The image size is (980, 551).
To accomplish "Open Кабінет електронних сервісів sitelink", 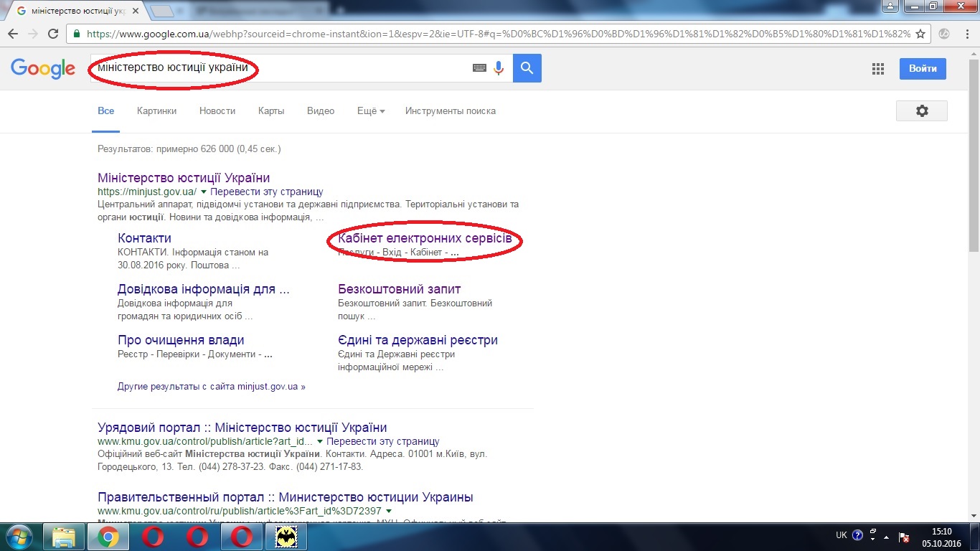I will point(425,238).
